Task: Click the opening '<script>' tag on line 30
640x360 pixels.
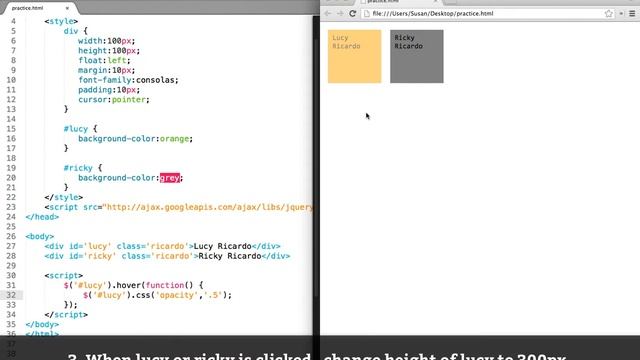Action: 64,276
